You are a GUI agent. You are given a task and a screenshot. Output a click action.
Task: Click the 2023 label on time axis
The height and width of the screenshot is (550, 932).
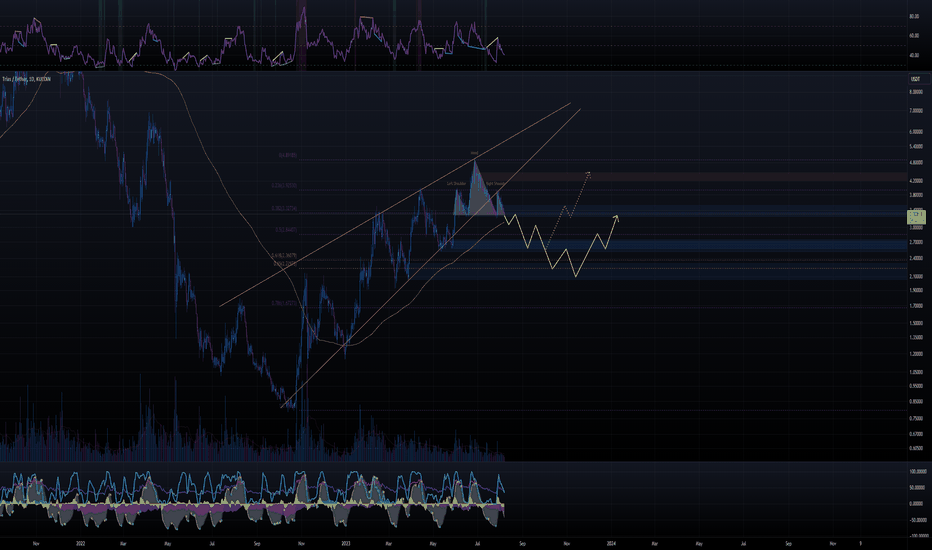pos(347,543)
